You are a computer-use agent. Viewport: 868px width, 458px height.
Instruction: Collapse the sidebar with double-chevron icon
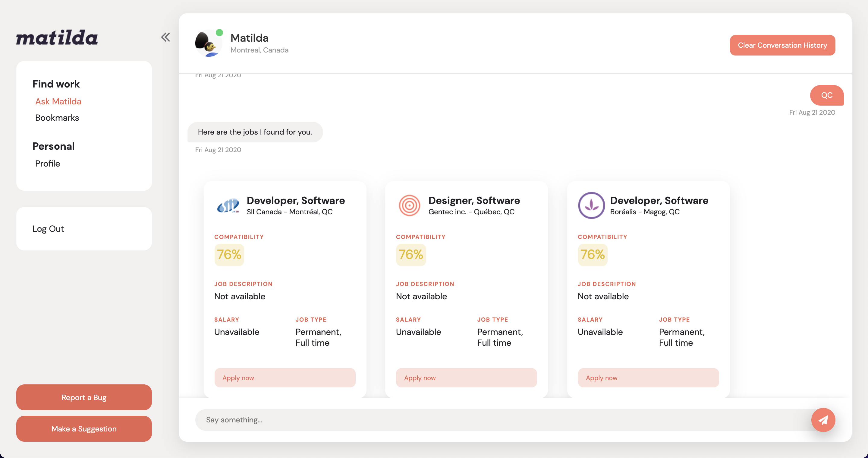tap(165, 37)
